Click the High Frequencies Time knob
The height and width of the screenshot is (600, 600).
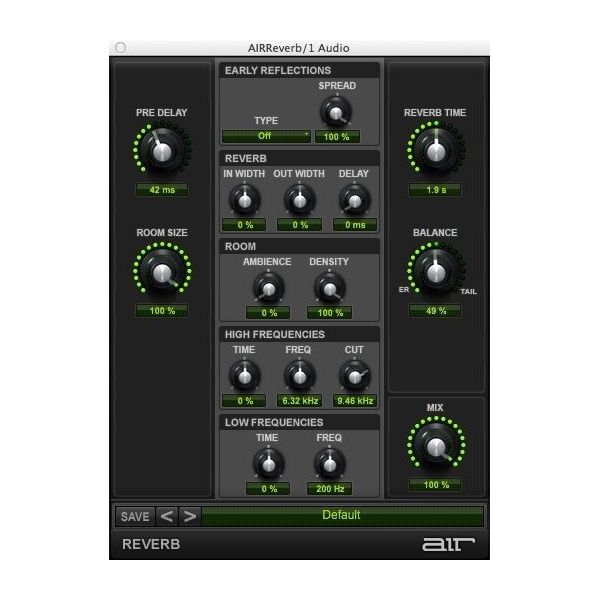click(245, 376)
